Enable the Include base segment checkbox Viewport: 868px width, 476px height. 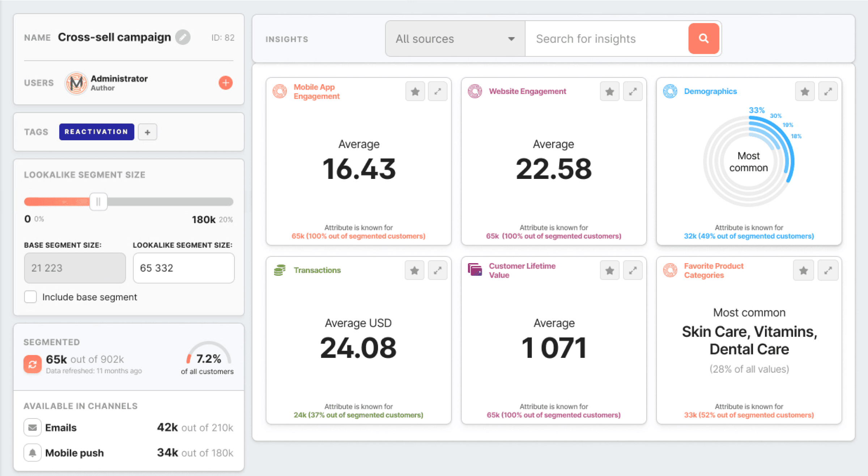30,297
